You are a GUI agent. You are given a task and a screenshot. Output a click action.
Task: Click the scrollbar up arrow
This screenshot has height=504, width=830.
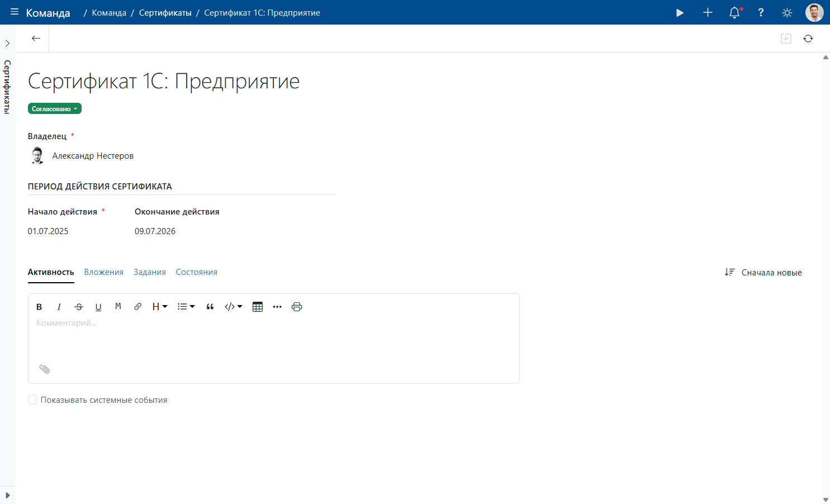(826, 58)
